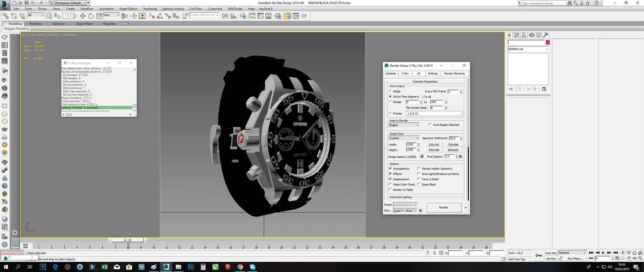
Task: Open the Hierarchy command panel tab
Action: coord(524,35)
